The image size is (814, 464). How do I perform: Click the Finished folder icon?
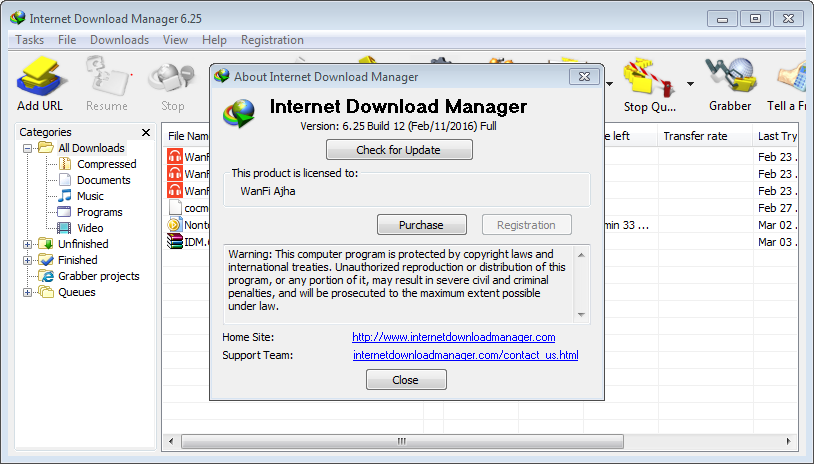pos(46,260)
